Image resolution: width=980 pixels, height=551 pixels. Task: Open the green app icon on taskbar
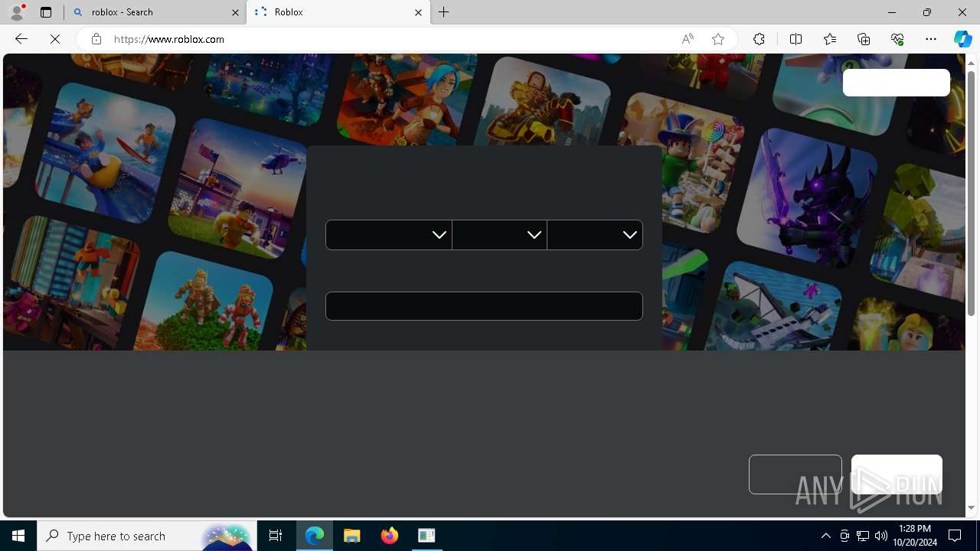426,536
